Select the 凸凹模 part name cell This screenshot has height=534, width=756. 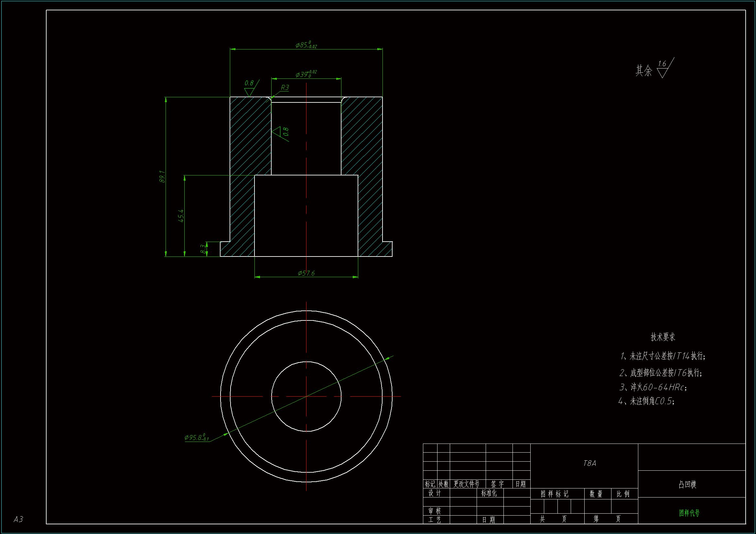(x=687, y=484)
